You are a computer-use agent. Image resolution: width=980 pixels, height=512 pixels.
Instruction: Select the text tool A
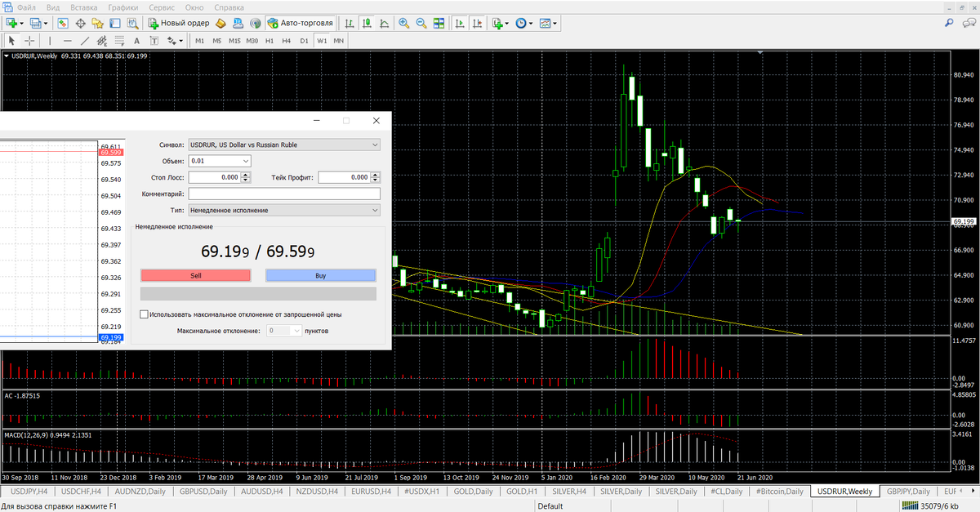coord(136,40)
